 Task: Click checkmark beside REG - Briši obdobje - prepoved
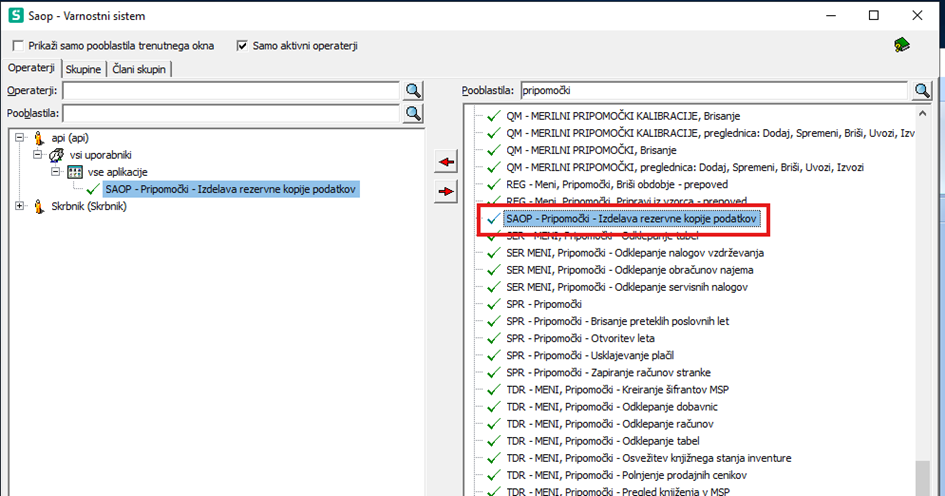[x=494, y=184]
